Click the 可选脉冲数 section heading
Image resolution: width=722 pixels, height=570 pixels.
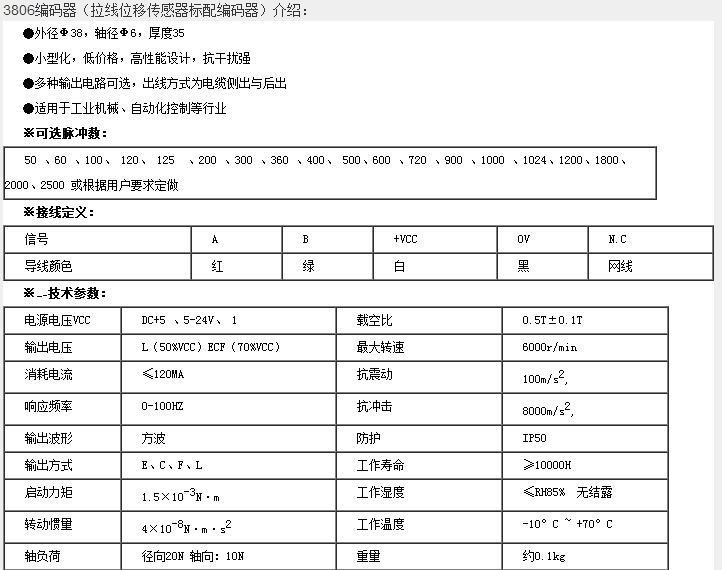click(66, 134)
